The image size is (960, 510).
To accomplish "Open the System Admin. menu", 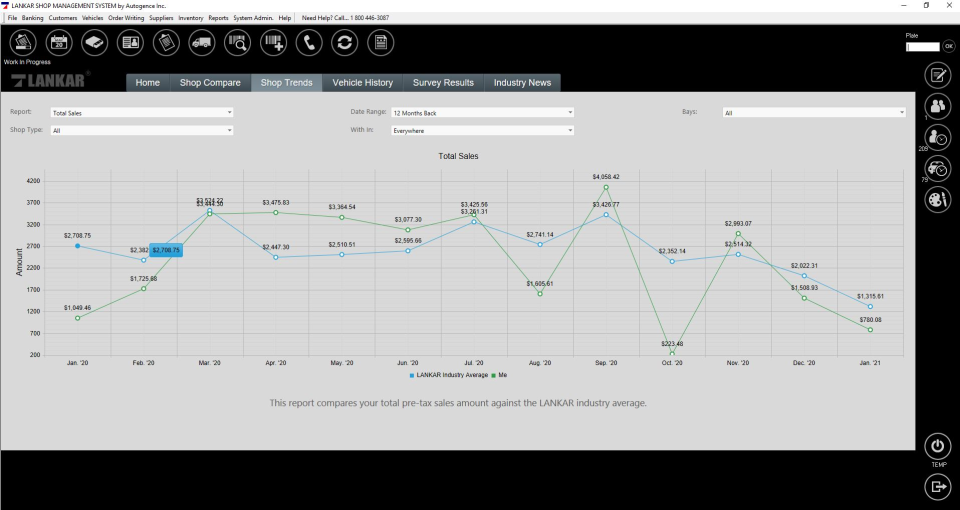I will [x=253, y=18].
